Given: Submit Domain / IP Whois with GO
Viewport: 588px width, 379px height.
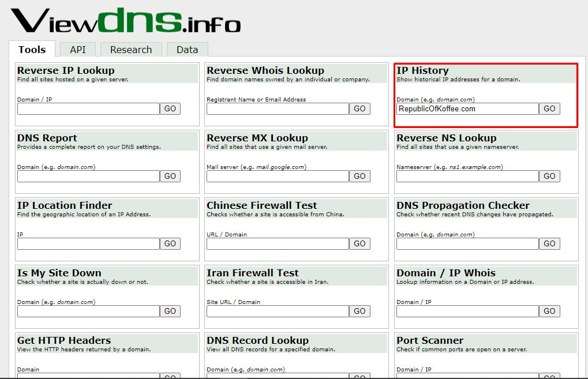Looking at the screenshot, I should coord(548,311).
